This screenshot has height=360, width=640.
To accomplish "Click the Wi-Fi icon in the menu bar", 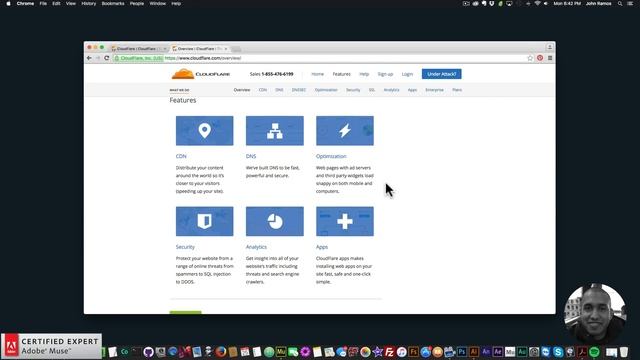I will point(537,3).
